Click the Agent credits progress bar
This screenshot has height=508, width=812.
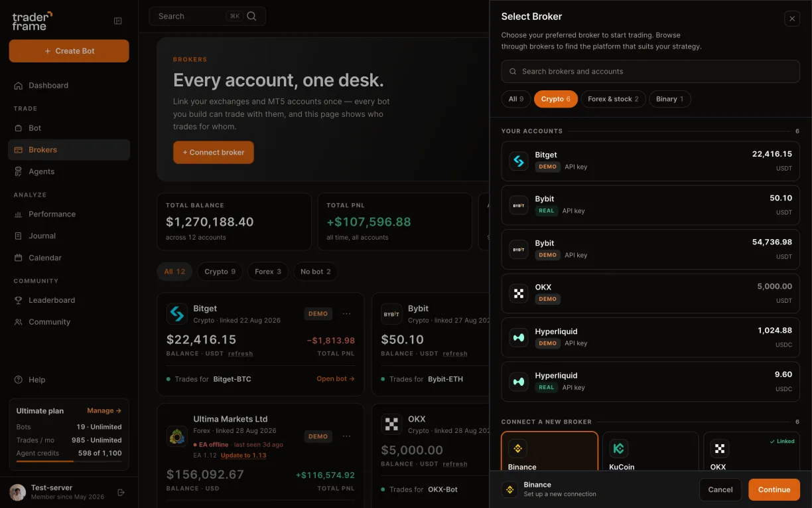point(69,461)
